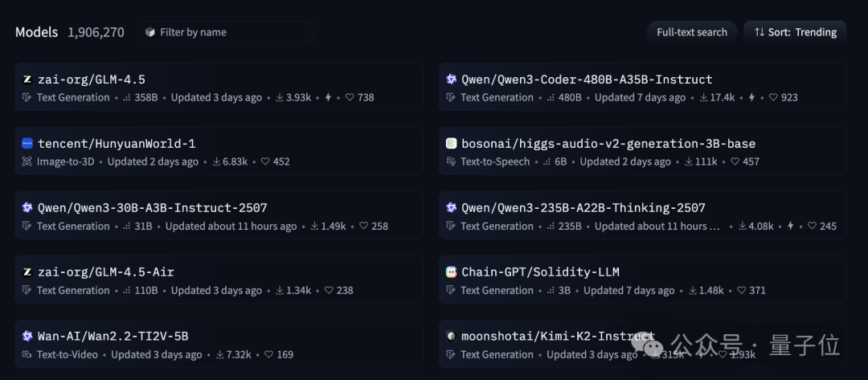
Task: Open zai-org/GLM-4.5-Air model card
Action: (219, 280)
